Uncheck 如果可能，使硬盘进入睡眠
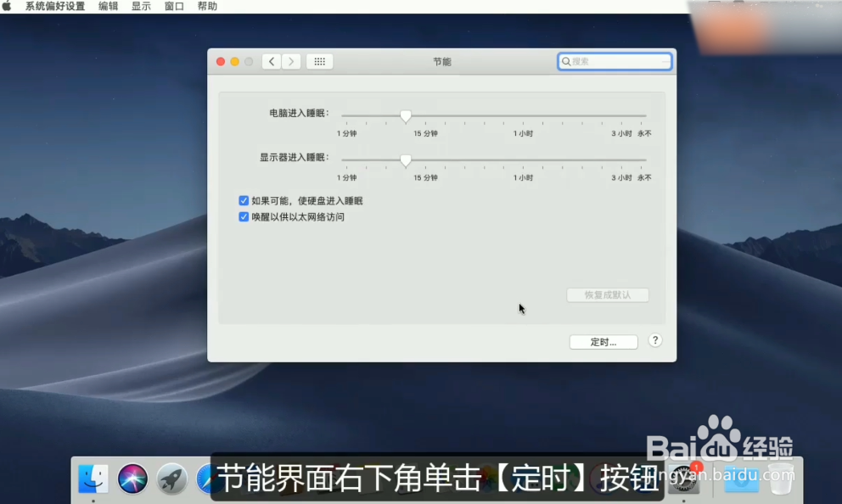 click(244, 200)
